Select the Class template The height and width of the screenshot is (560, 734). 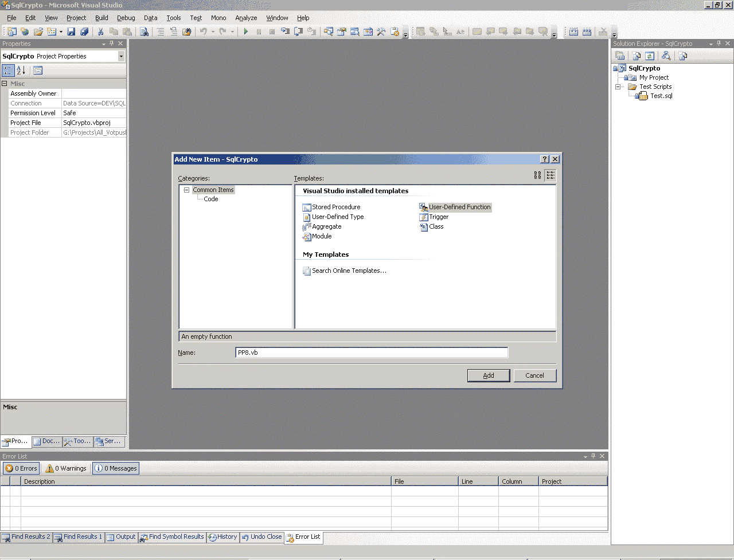(432, 226)
